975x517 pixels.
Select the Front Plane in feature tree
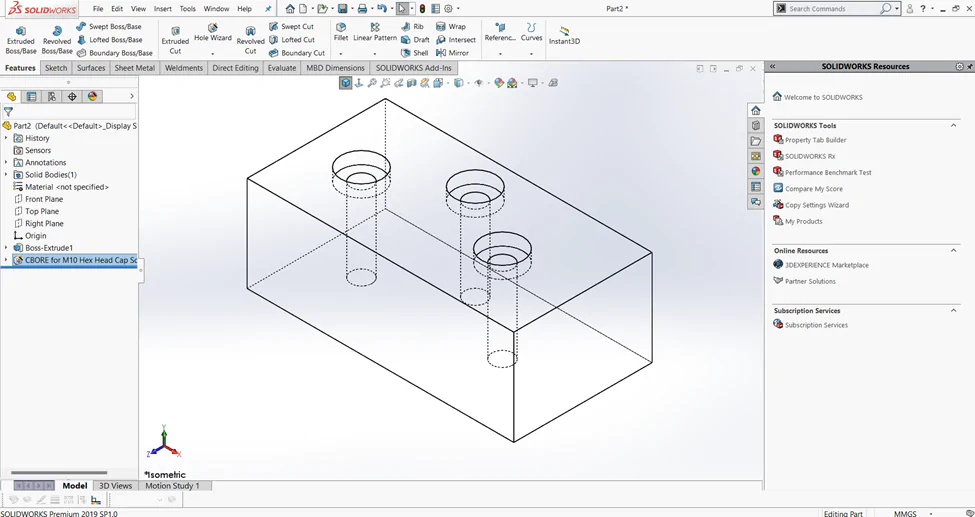click(x=44, y=199)
